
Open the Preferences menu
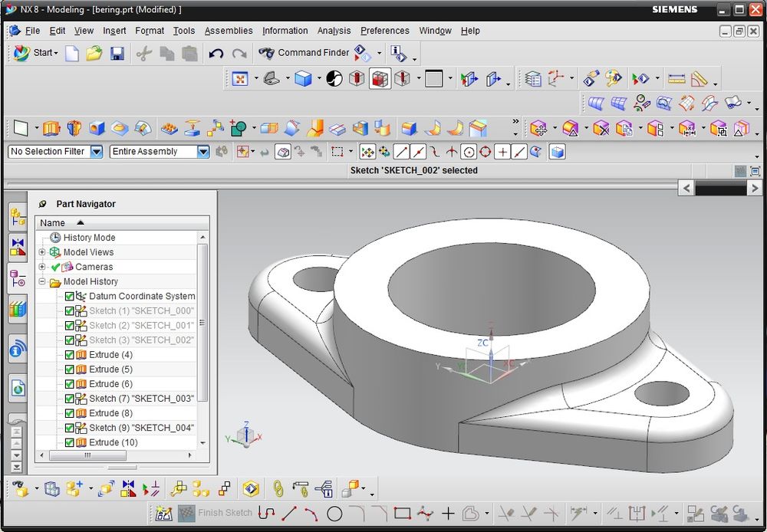tap(384, 31)
